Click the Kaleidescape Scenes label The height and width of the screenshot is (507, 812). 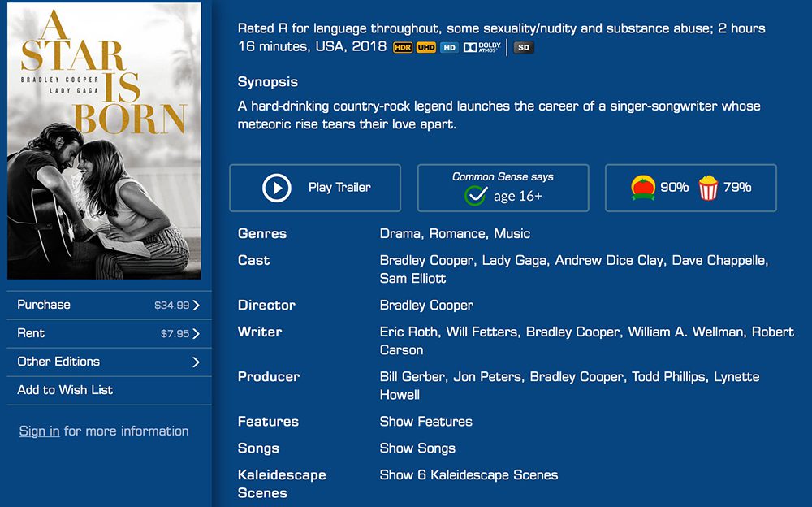coord(282,484)
